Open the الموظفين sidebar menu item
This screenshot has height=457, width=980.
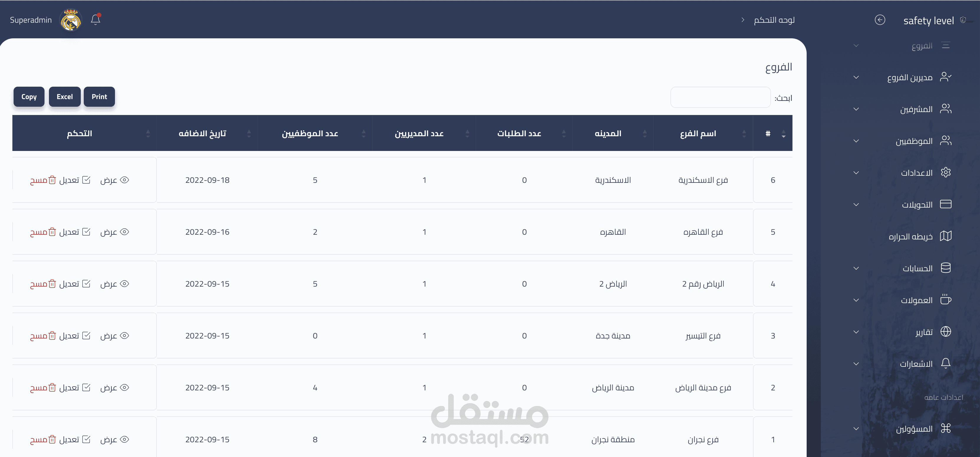click(914, 141)
